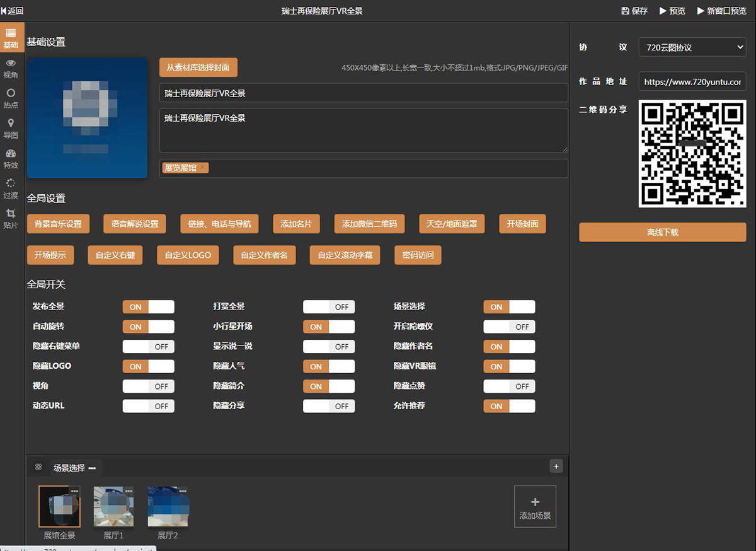Open 新窗口预览 in the top bar
The height and width of the screenshot is (551, 756).
721,11
